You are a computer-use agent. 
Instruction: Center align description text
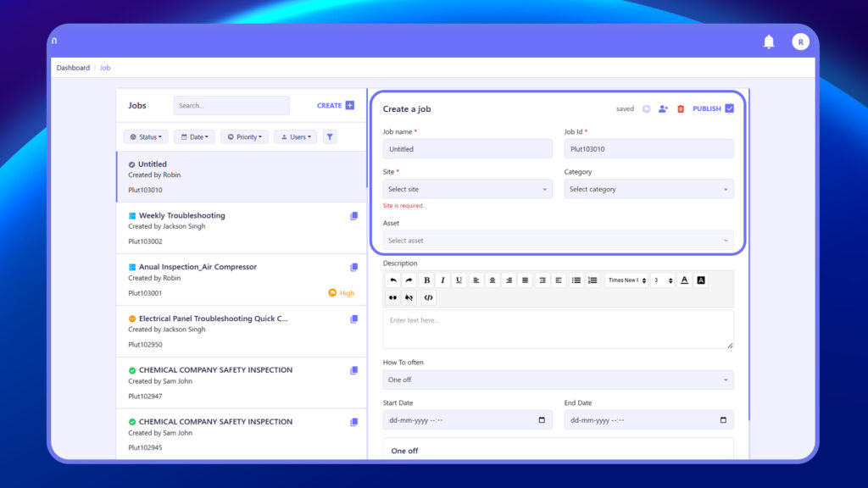(492, 280)
